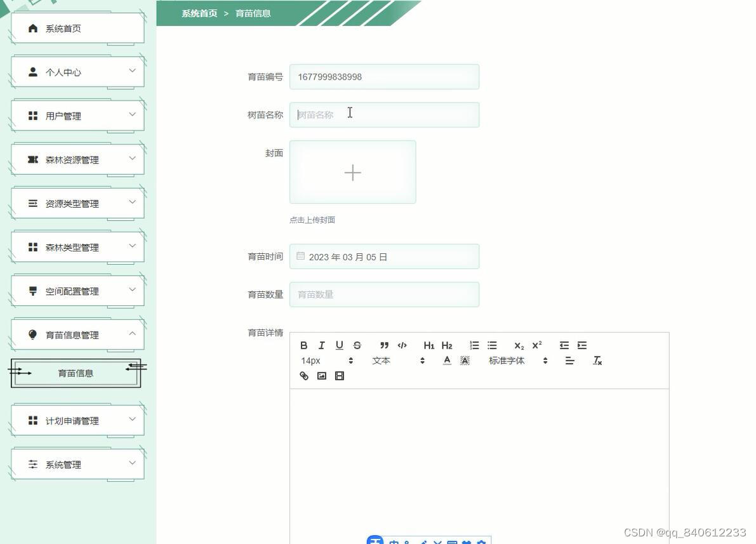Open text alignment options

(x=569, y=361)
